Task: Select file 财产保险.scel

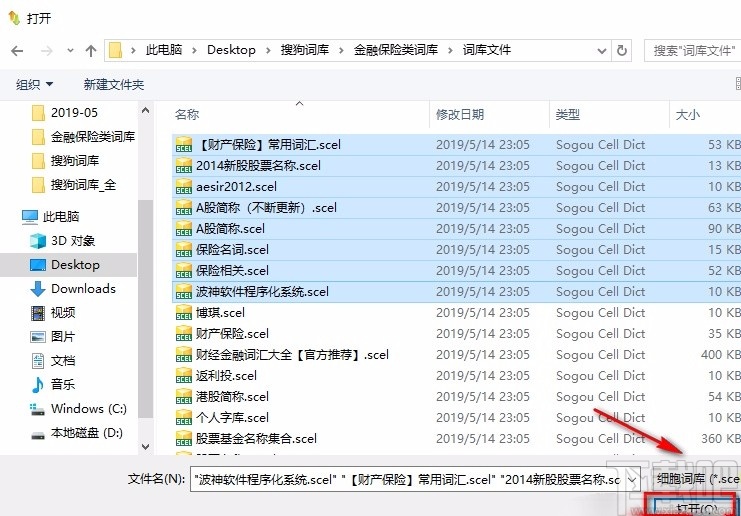Action: pyautogui.click(x=457, y=334)
